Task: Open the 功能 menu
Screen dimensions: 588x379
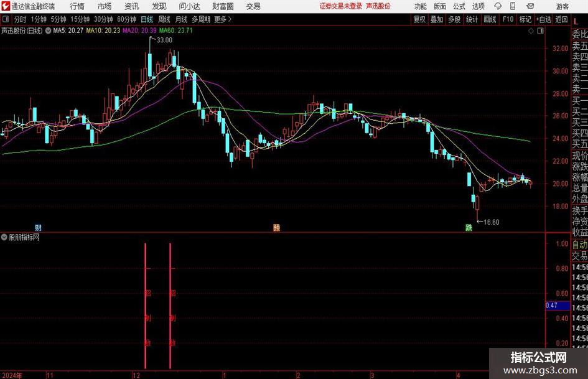Action: pos(421,6)
